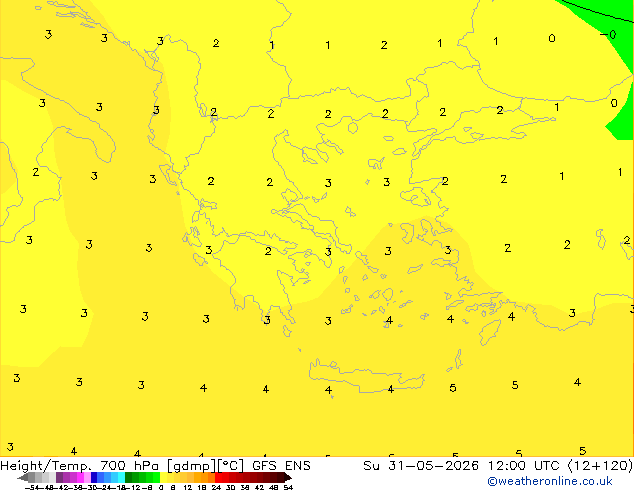Click the "Su 31-05-2026" forecast date
The width and height of the screenshot is (634, 490).
[x=421, y=466]
